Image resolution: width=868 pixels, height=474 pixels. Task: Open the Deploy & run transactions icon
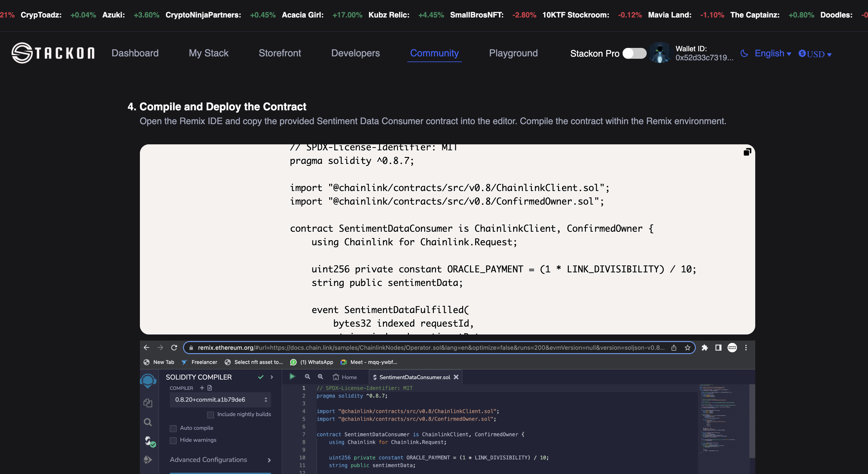(x=148, y=460)
